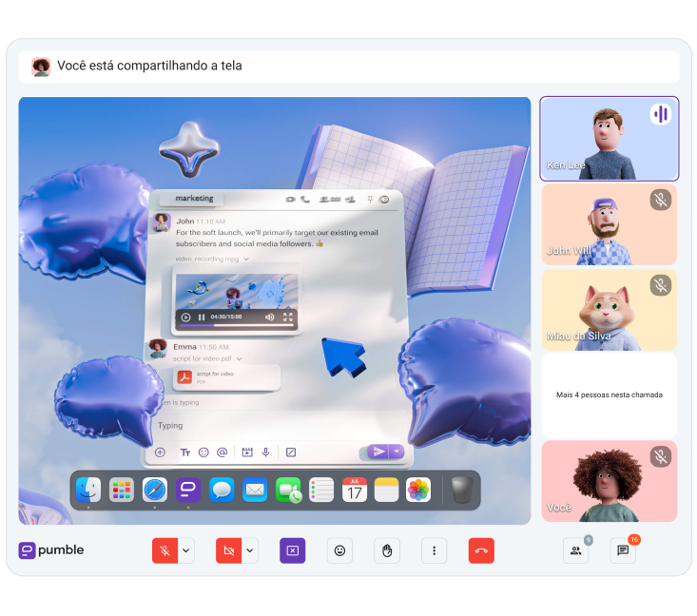Open the emoji reactions button
This screenshot has width=697, height=616.
click(x=339, y=550)
